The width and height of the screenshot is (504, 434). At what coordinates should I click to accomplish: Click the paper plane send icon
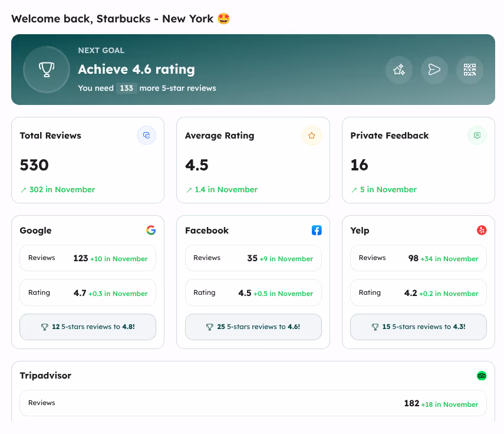click(x=434, y=70)
